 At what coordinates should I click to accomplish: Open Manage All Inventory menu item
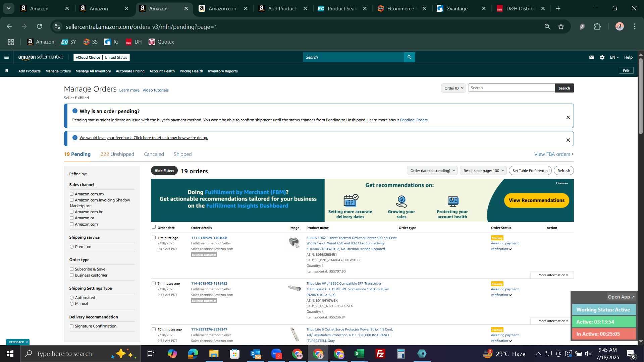tap(93, 71)
